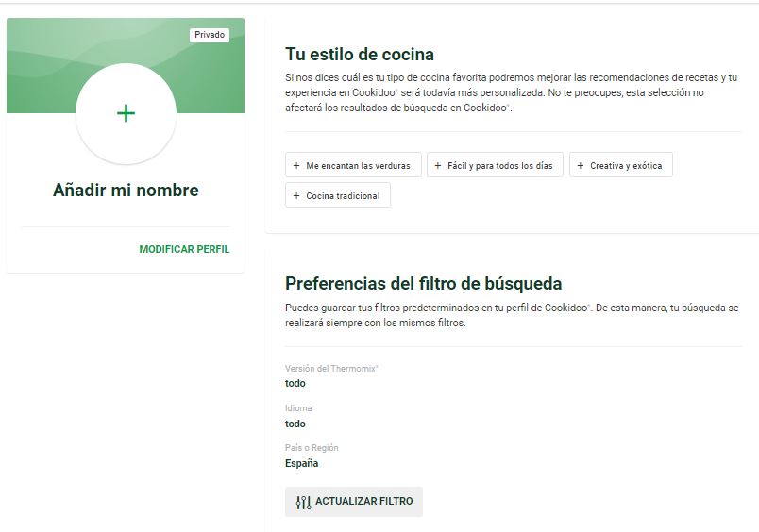Click the Preferencias del filtro de búsqueda heading

tap(423, 283)
